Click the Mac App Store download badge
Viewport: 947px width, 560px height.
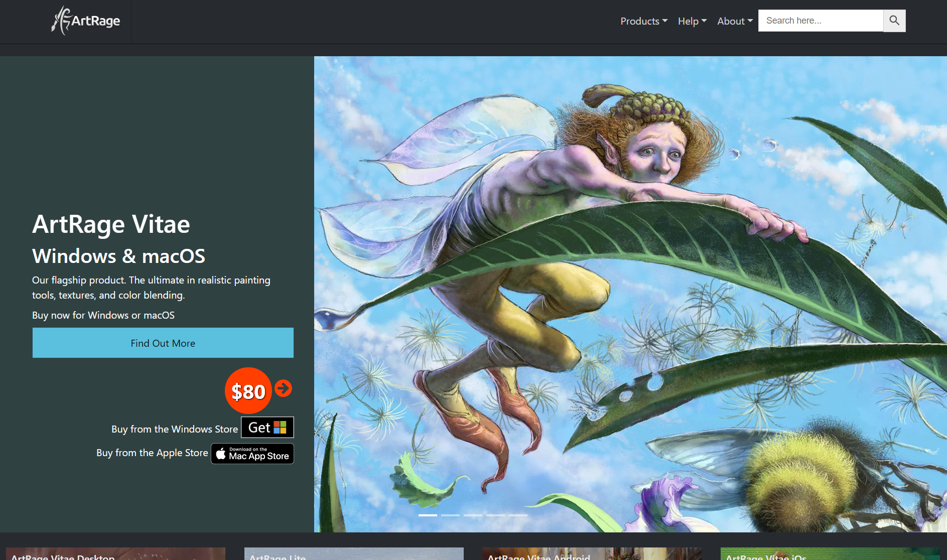252,454
